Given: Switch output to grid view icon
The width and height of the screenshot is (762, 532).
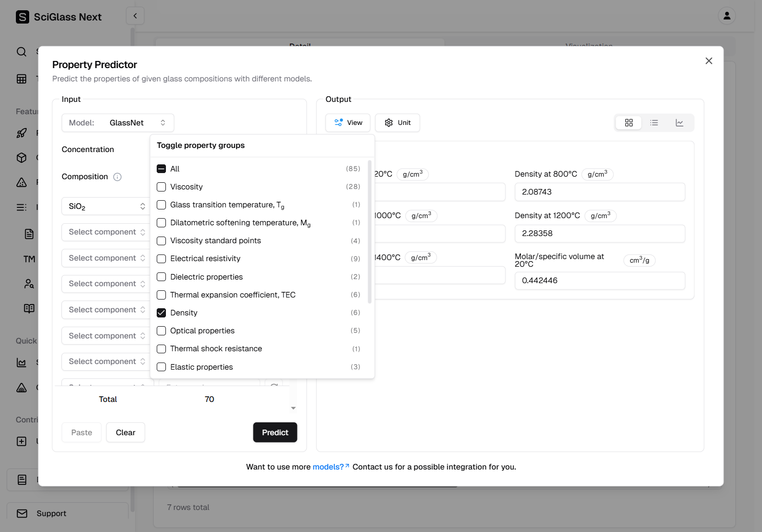Looking at the screenshot, I should tap(629, 123).
